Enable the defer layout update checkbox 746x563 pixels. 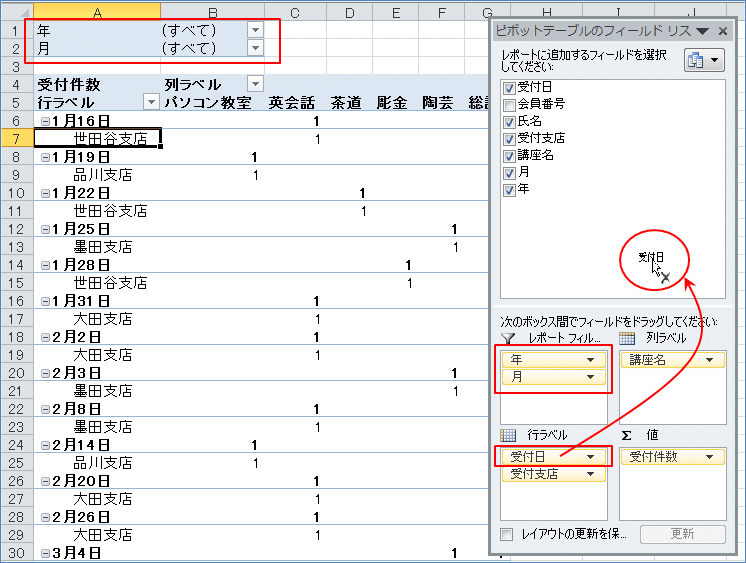coord(507,534)
